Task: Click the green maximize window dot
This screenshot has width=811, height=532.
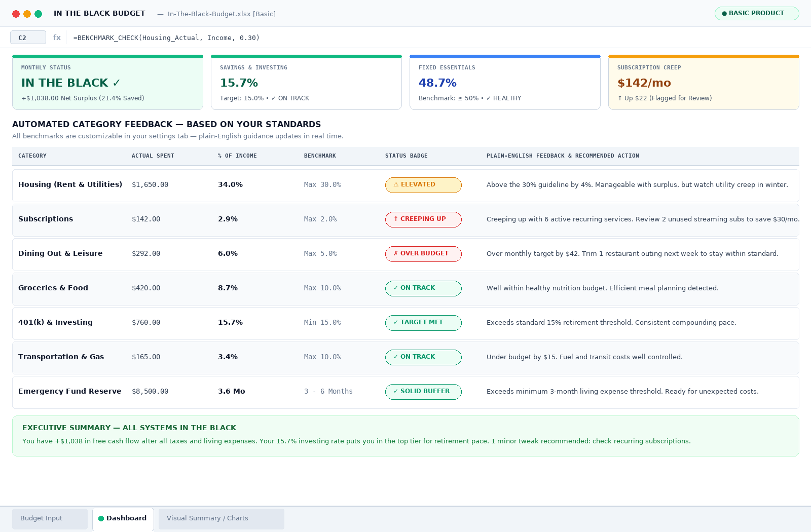Action: pos(38,14)
